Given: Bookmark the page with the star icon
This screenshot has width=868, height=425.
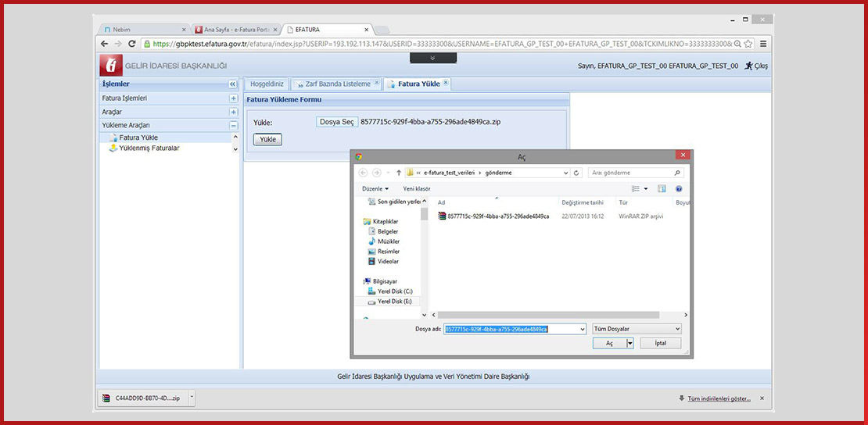Looking at the screenshot, I should [x=748, y=44].
